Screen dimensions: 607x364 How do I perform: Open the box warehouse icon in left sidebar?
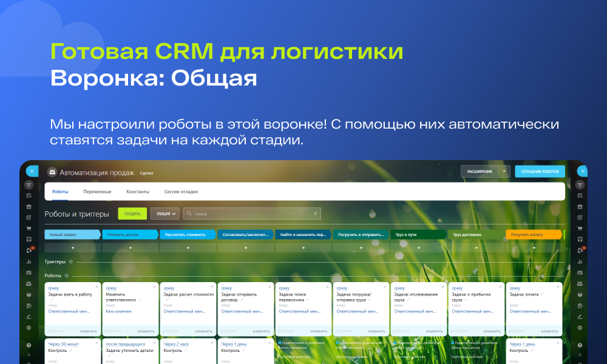click(x=29, y=295)
